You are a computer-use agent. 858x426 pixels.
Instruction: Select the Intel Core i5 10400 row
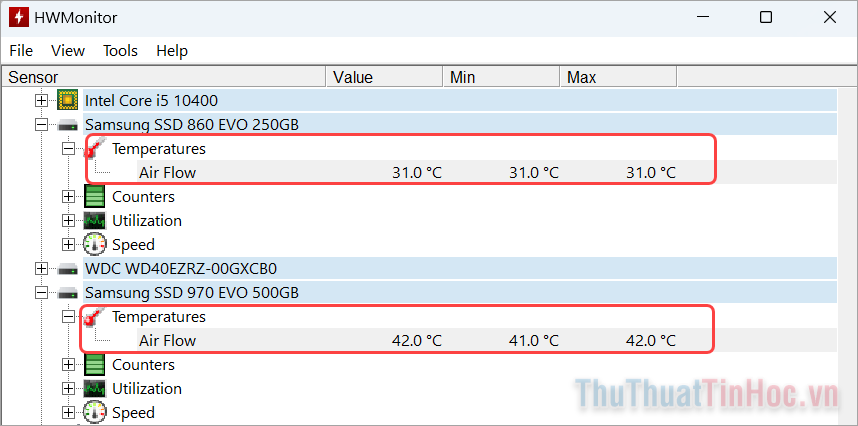coord(460,101)
